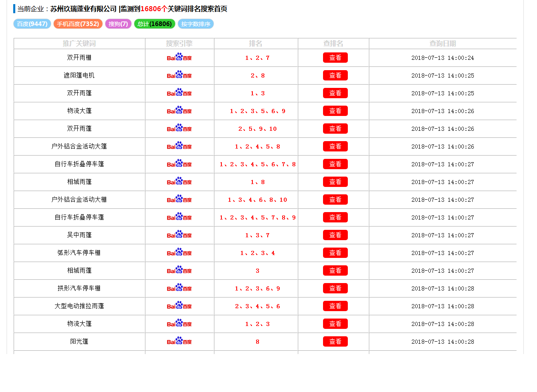The width and height of the screenshot is (537, 392).
Task: Open 查看 for 大型电动推拉雨蓬
Action: pos(335,306)
